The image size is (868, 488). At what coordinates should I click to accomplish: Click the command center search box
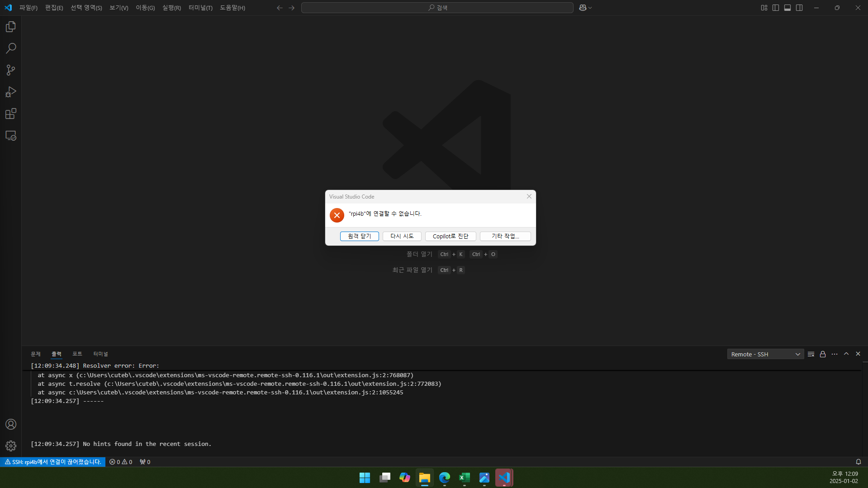tap(437, 8)
